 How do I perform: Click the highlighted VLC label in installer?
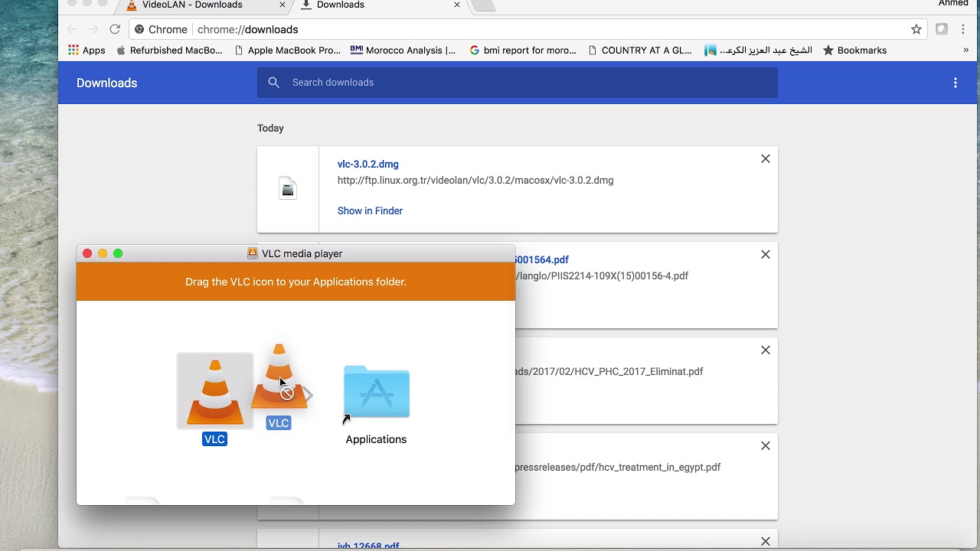coord(214,439)
